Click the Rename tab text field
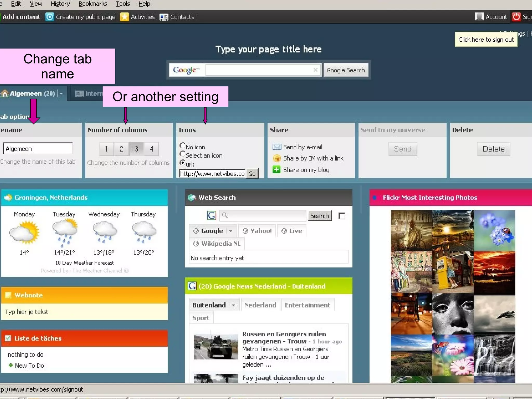Image resolution: width=532 pixels, height=399 pixels. click(38, 149)
